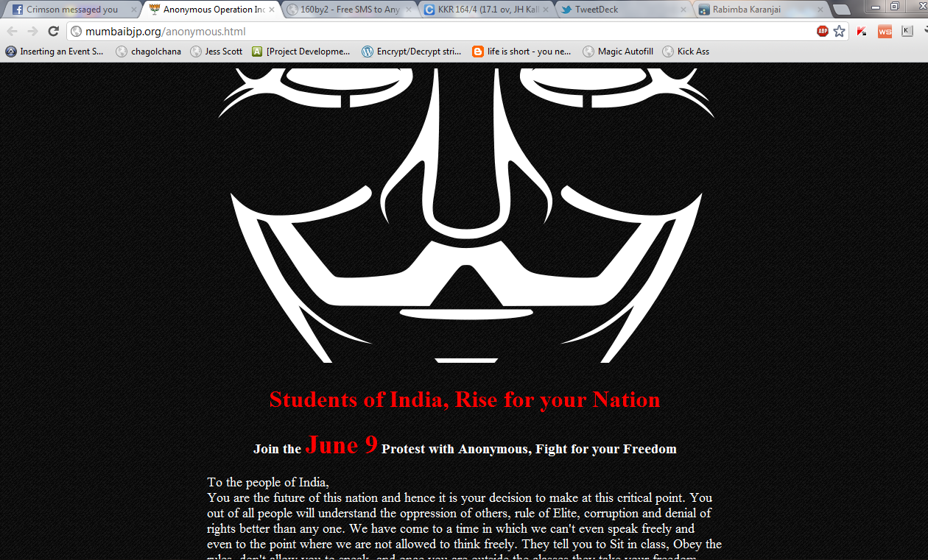928x560 pixels.
Task: Open the Jess Scott bookmark
Action: [217, 52]
